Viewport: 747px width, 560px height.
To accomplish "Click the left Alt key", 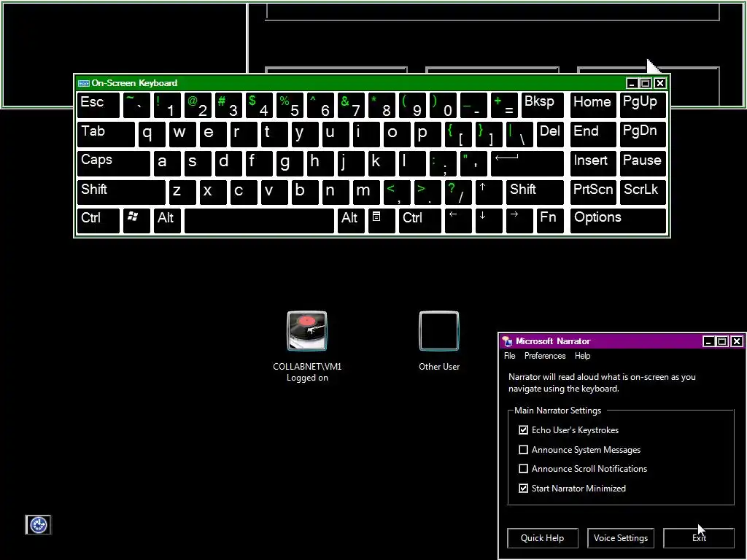I will pyautogui.click(x=167, y=221).
